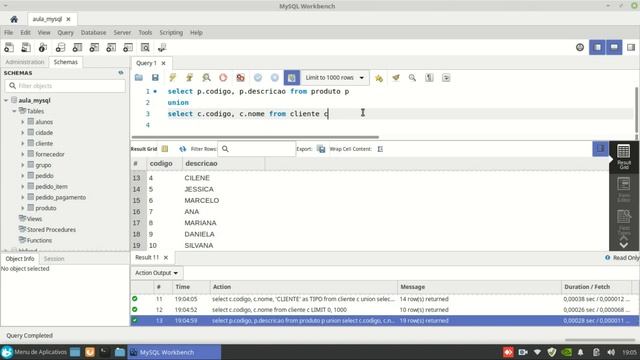Collapse the aula_mysql schema node
640x360 pixels.
[6, 100]
